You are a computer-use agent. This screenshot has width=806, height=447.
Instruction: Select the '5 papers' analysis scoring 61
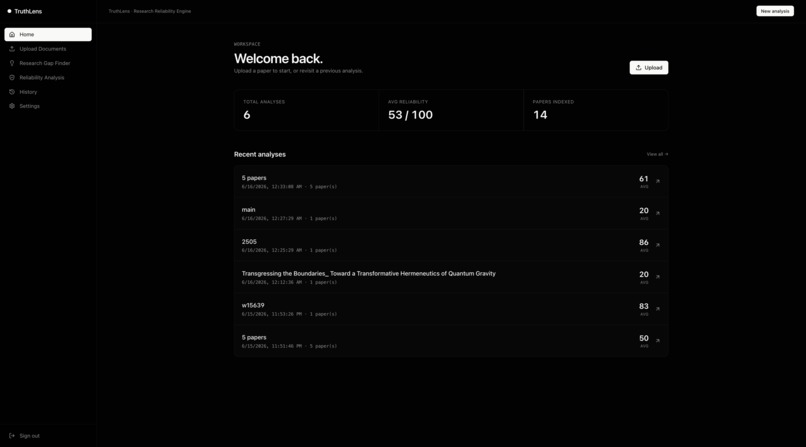(451, 182)
